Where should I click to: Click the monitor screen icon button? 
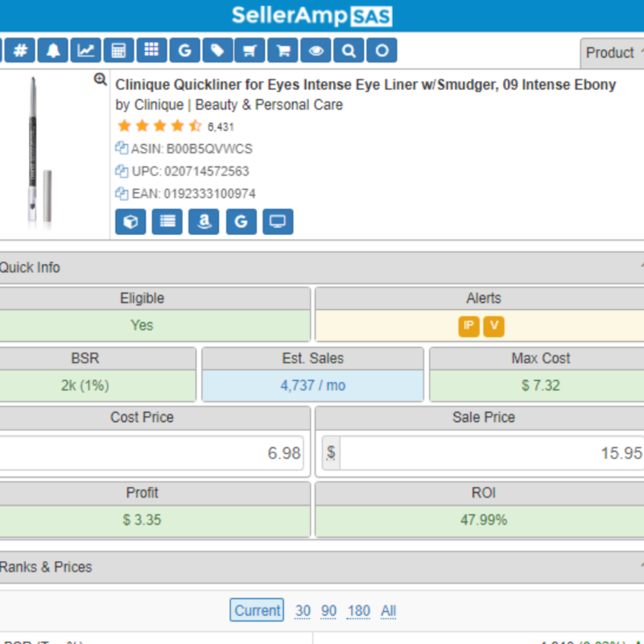(x=278, y=222)
